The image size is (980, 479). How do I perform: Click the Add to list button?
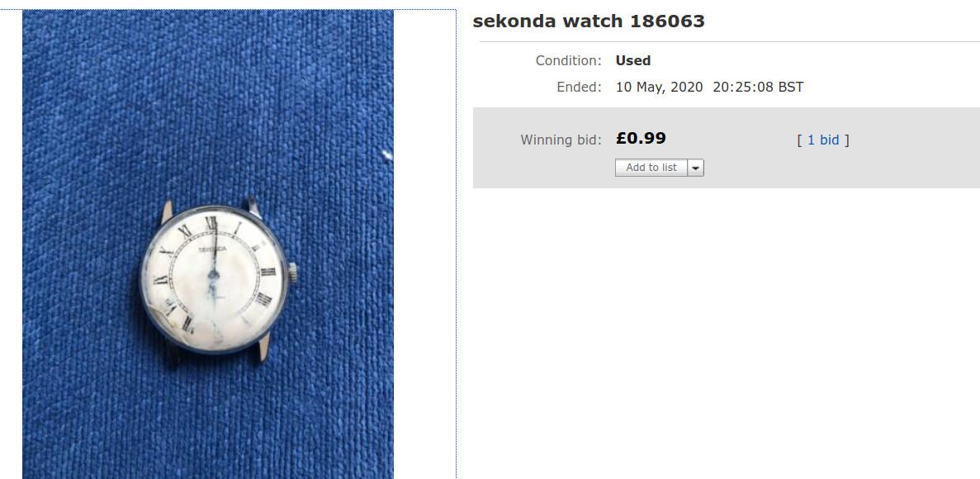651,168
